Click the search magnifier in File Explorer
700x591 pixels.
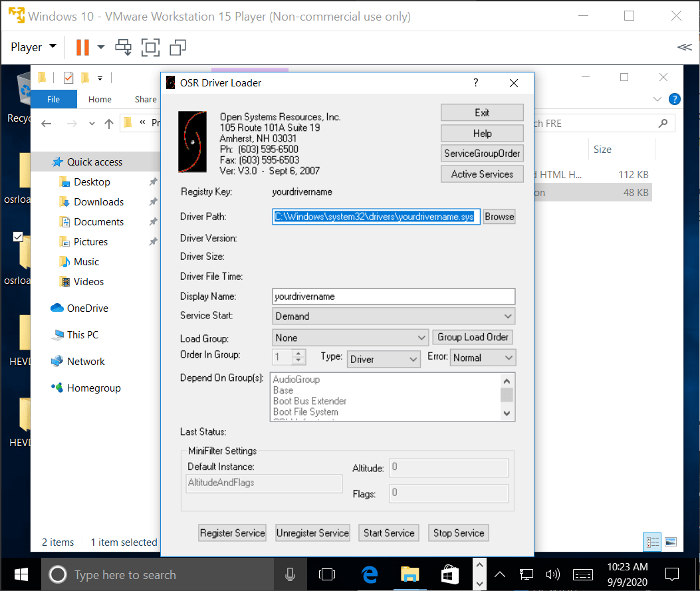(663, 123)
